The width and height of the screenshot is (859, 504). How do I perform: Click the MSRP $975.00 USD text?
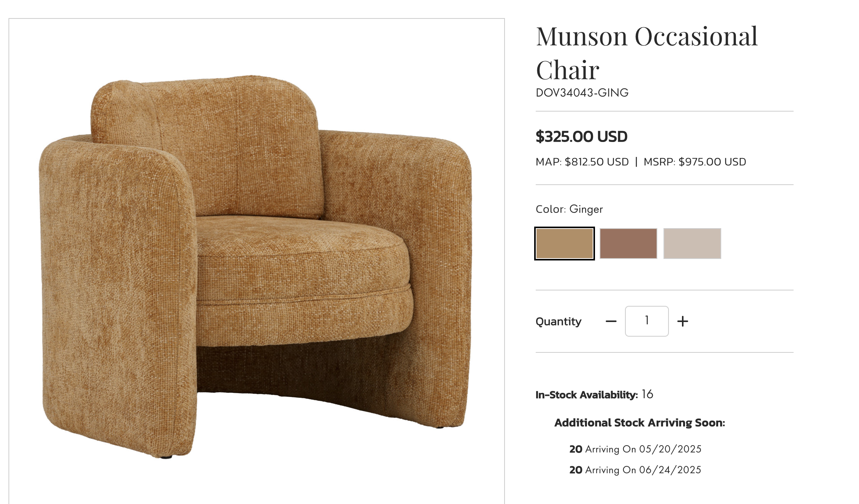(695, 162)
